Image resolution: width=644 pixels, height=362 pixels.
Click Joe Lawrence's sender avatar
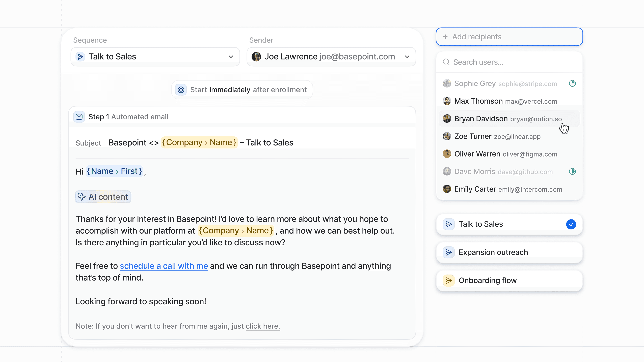pyautogui.click(x=256, y=57)
